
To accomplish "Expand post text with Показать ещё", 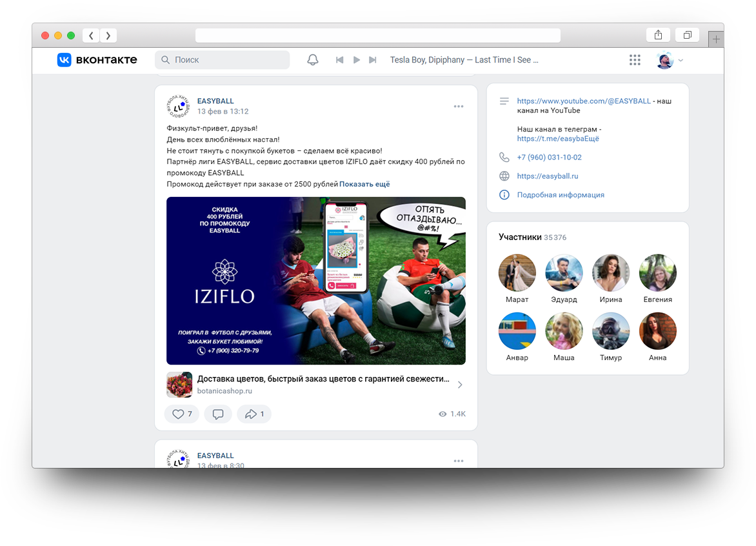I will pos(364,184).
